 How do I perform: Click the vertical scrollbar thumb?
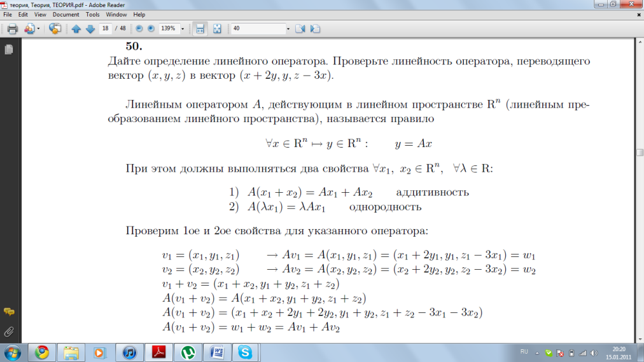(640, 152)
